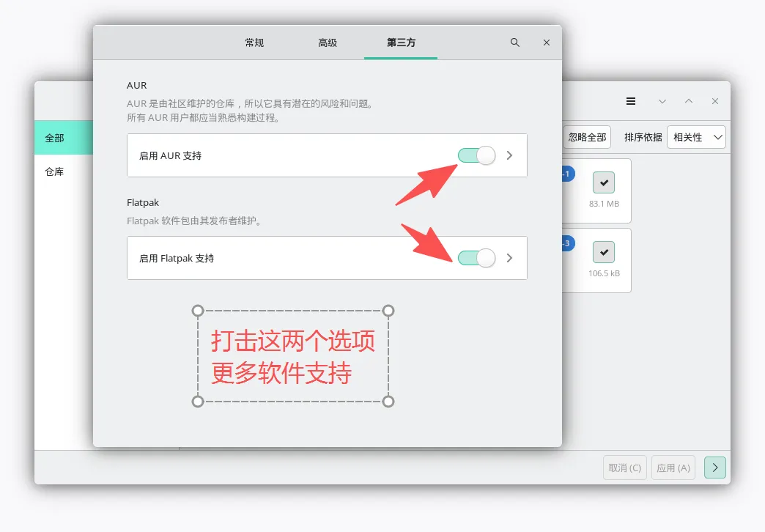The image size is (765, 532).
Task: Click the '所有 AUR 用户都应当熟悉构建过程' line
Action: click(204, 118)
